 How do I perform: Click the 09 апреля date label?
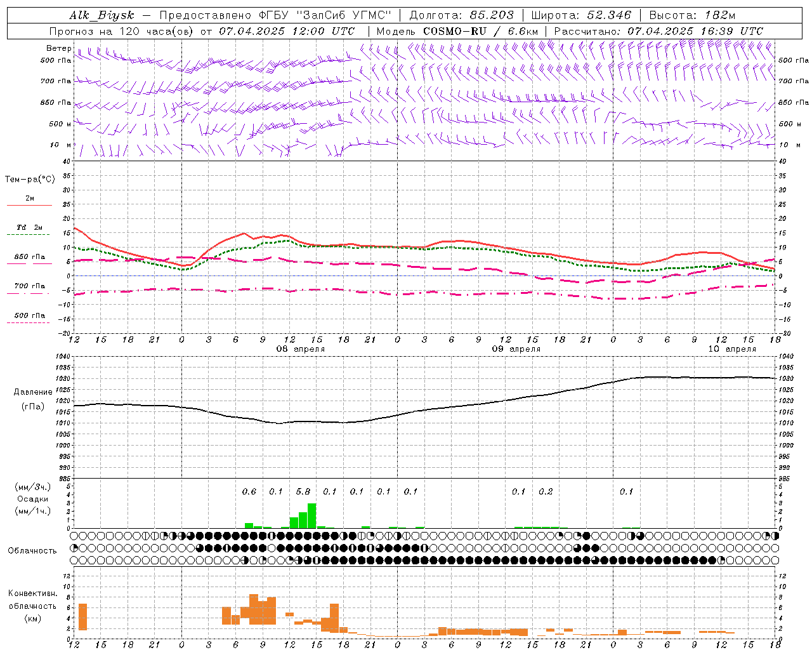coord(516,349)
